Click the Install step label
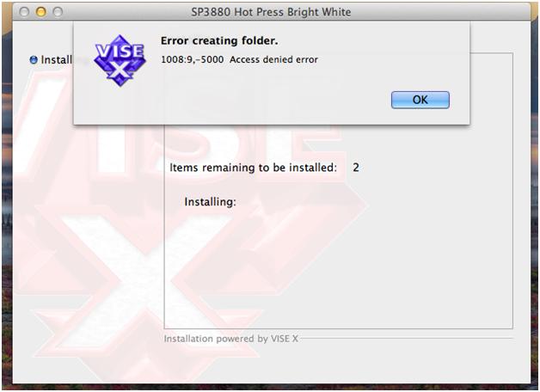540x392 pixels. click(57, 59)
